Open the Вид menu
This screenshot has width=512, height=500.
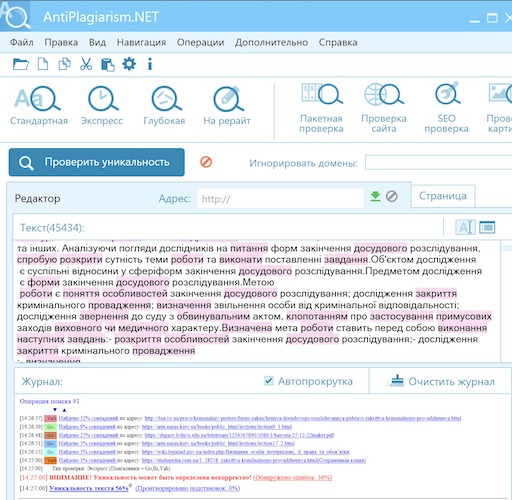point(97,42)
